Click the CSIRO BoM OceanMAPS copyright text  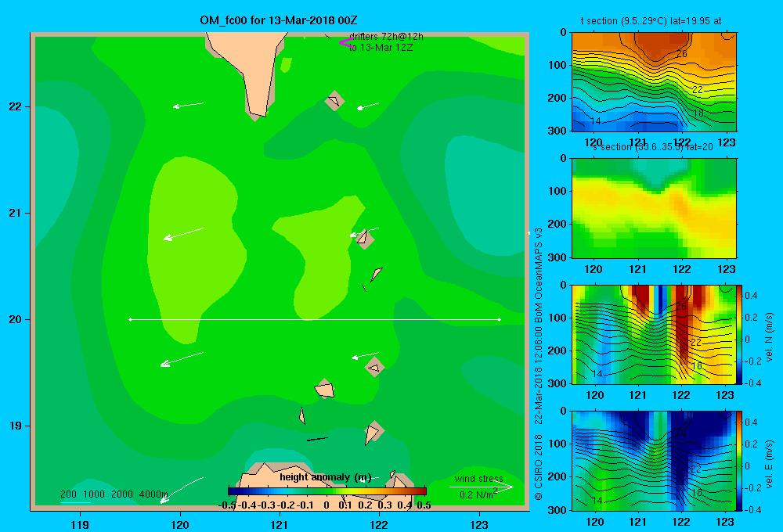click(539, 365)
